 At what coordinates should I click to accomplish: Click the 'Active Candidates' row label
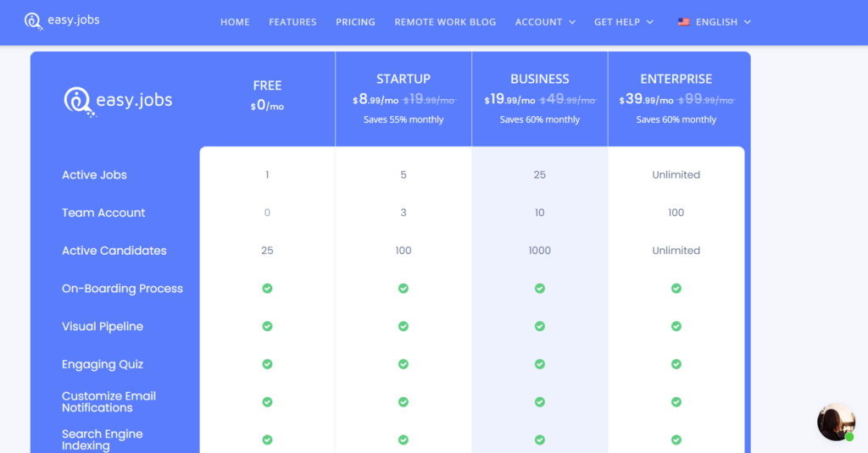[x=114, y=251]
